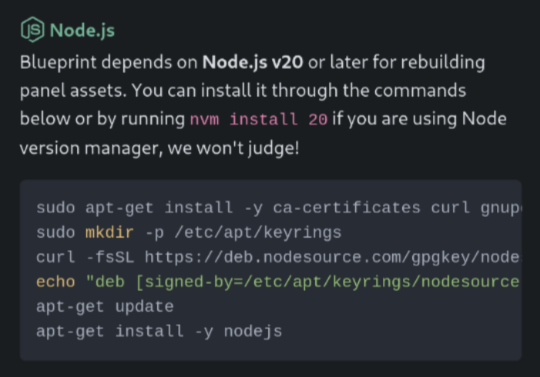Click the apt-get install -y nodejs line

(x=159, y=332)
